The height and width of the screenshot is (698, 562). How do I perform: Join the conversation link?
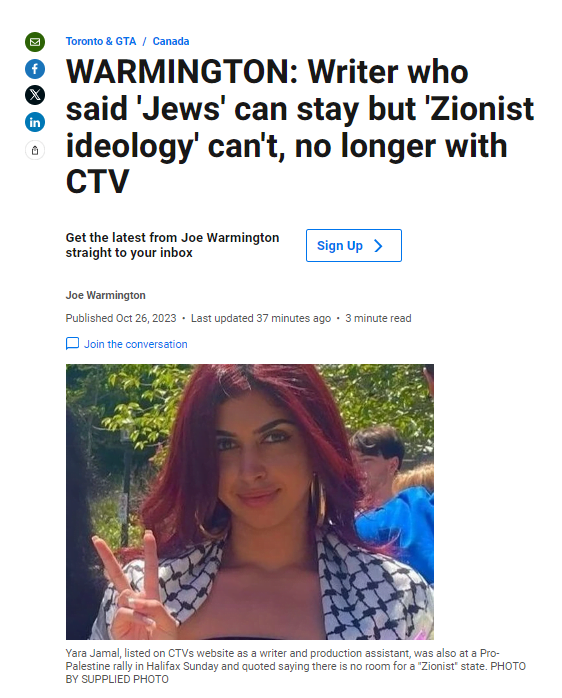pyautogui.click(x=136, y=344)
